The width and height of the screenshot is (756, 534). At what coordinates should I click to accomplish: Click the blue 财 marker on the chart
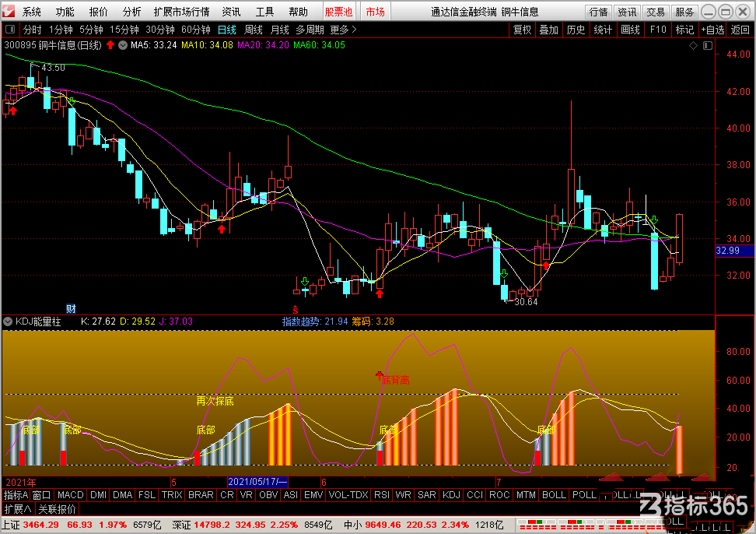[71, 309]
